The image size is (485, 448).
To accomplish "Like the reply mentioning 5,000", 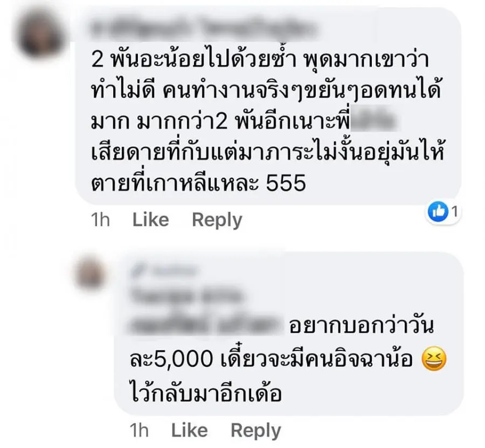I will point(189,430).
